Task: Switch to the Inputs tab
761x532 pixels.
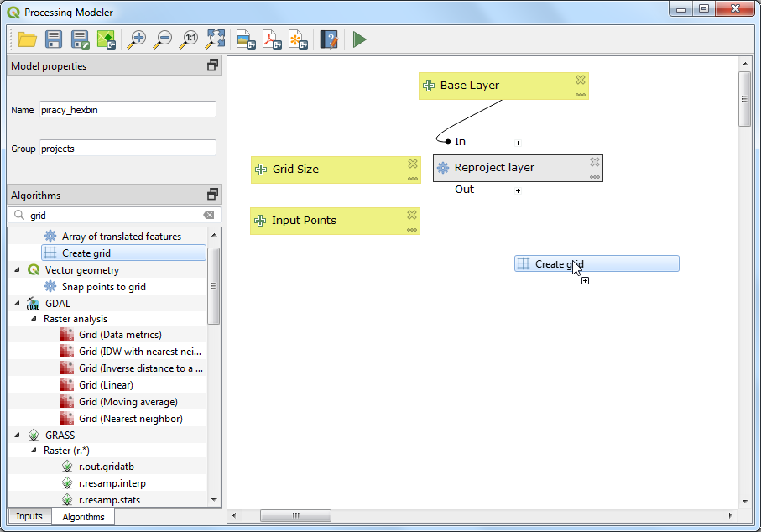Action: pyautogui.click(x=29, y=516)
